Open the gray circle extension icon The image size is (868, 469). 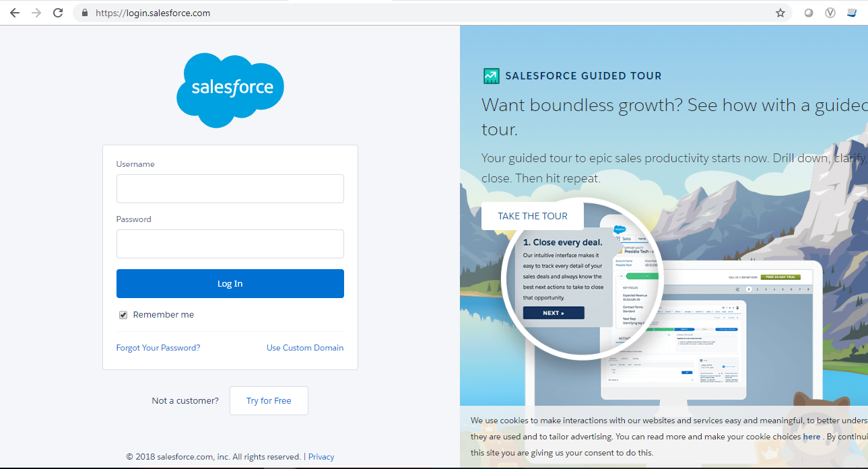pyautogui.click(x=809, y=13)
